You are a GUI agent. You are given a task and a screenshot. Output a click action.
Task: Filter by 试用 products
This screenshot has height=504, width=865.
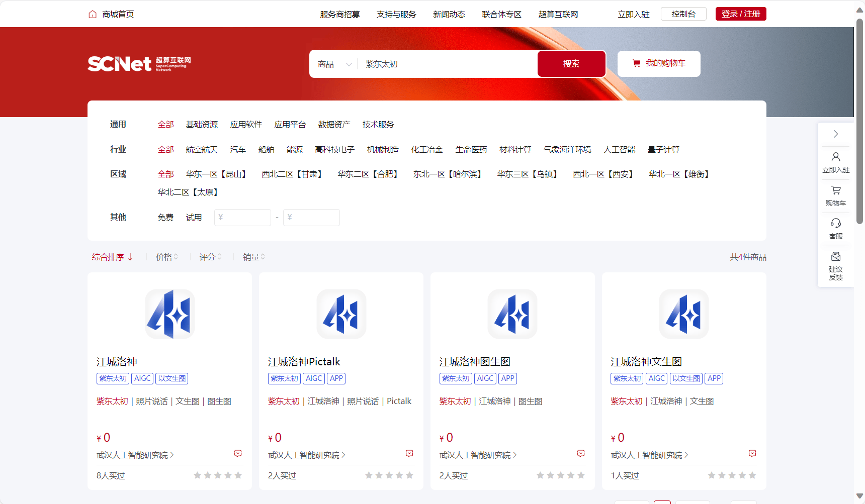[194, 218]
